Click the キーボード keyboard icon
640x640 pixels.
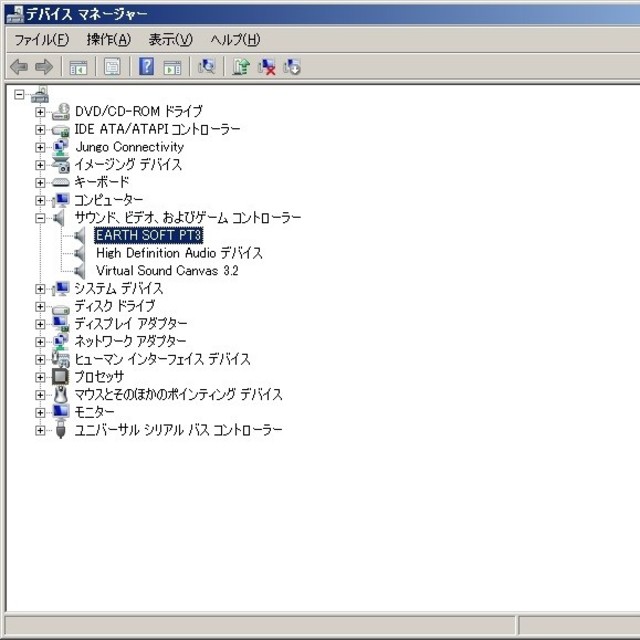tap(61, 182)
